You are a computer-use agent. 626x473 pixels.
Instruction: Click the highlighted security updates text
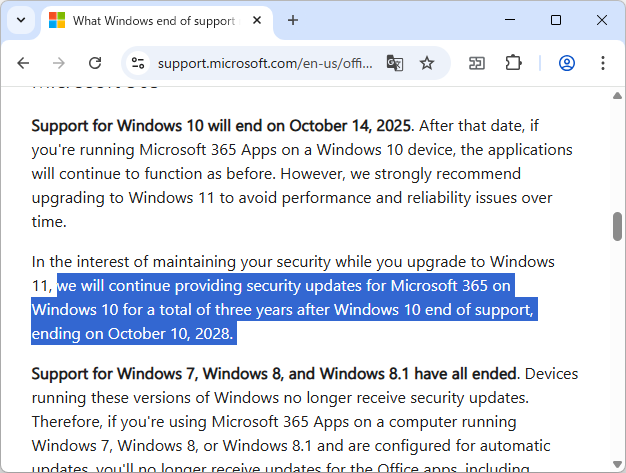point(285,310)
